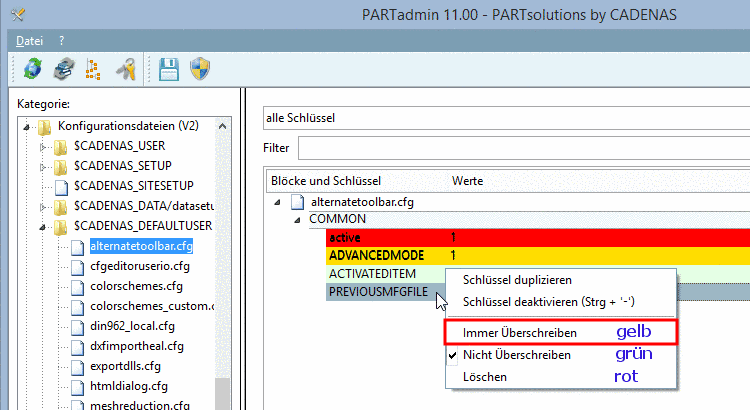Click file icon beside cfgeditoruserio.cfg
This screenshot has height=410, width=750.
coord(77,267)
